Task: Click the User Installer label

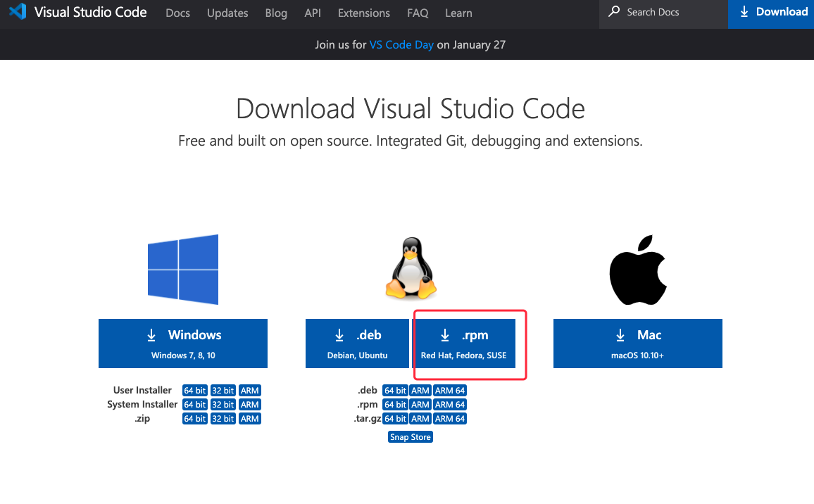Action: 142,391
